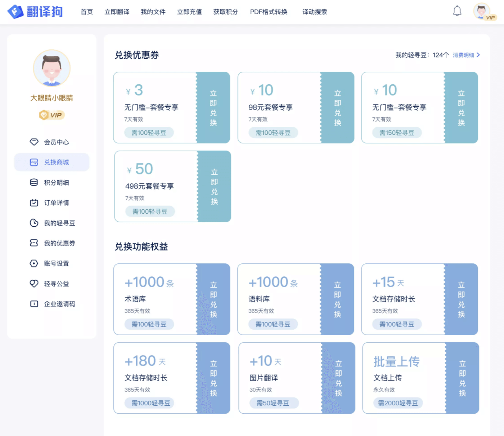Viewport: 504px width, 436px height.
Task: Click the 轻寻公益 heart icon
Action: [x=34, y=284]
